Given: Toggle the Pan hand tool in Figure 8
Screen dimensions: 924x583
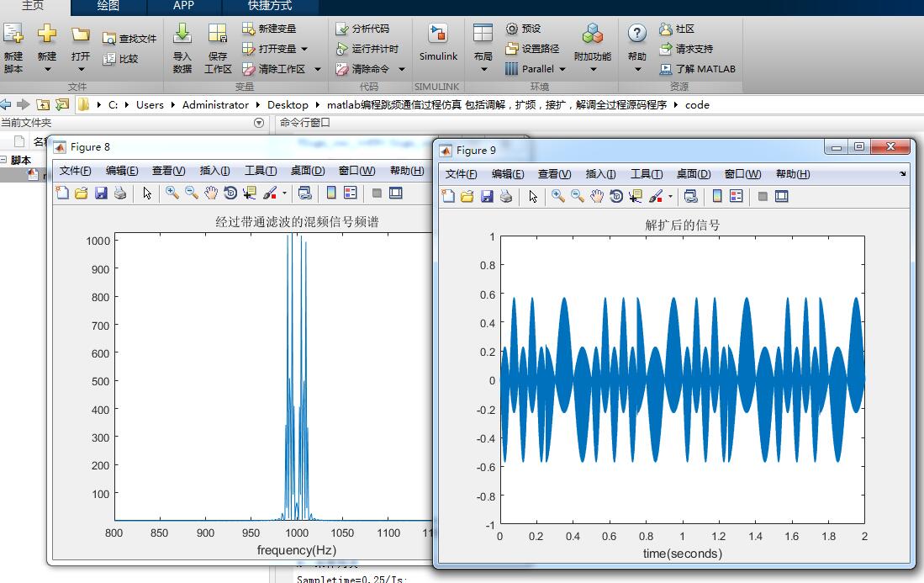Looking at the screenshot, I should click(x=211, y=193).
